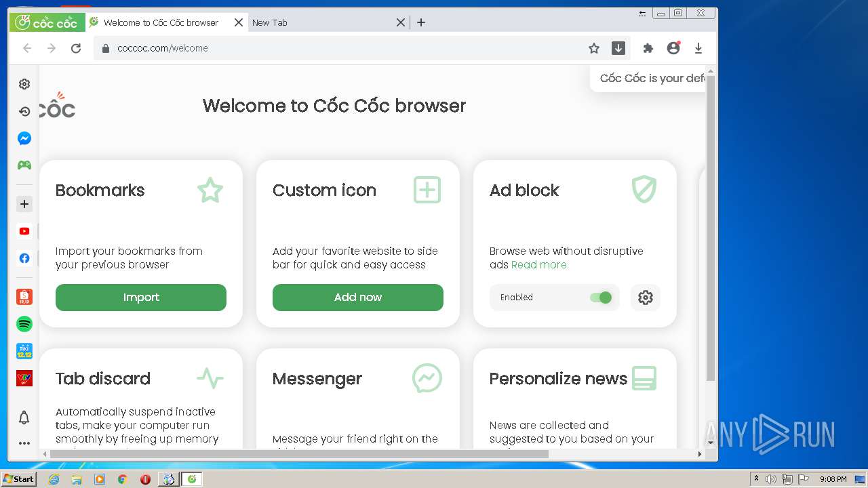Click the vertical scrollbar down arrow
The width and height of the screenshot is (868, 488).
(711, 443)
